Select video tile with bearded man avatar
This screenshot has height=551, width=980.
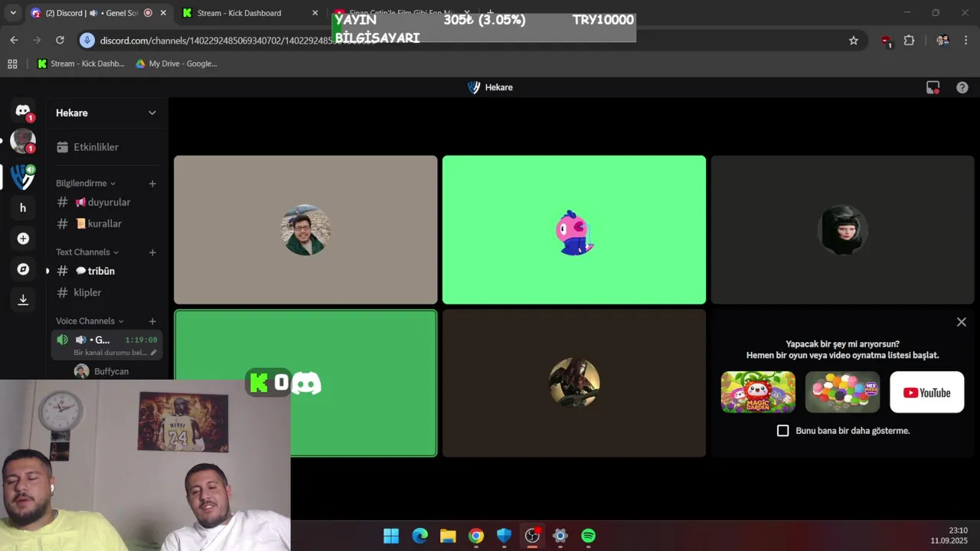[305, 230]
